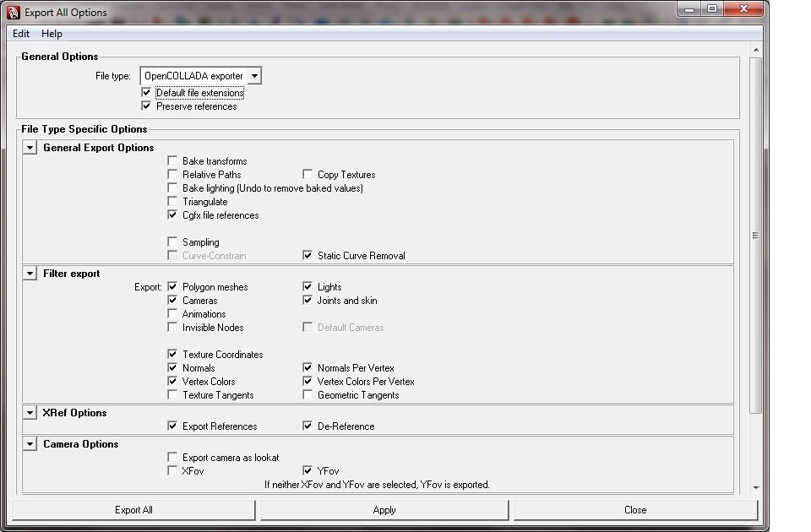This screenshot has width=811, height=532.
Task: Collapse the General Export Options section
Action: 30,147
